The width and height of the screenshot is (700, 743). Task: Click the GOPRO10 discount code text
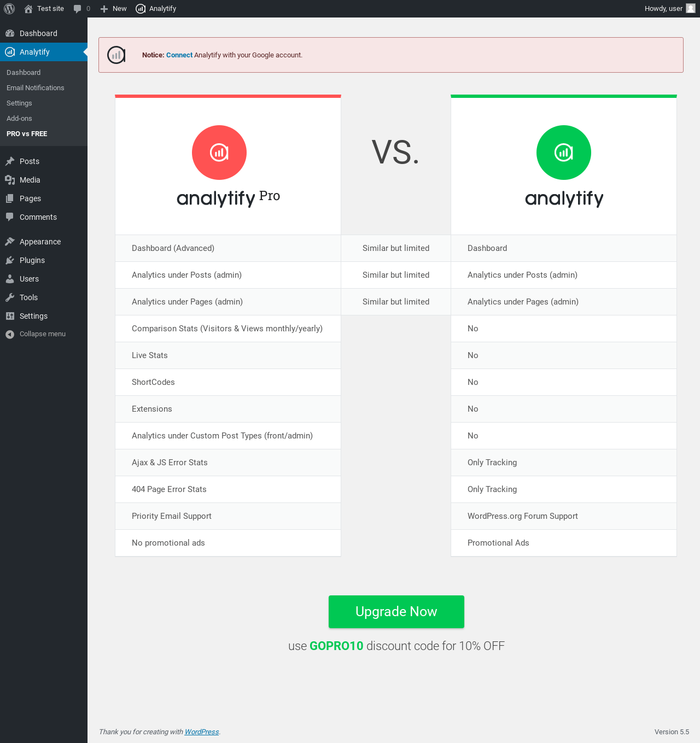[336, 646]
